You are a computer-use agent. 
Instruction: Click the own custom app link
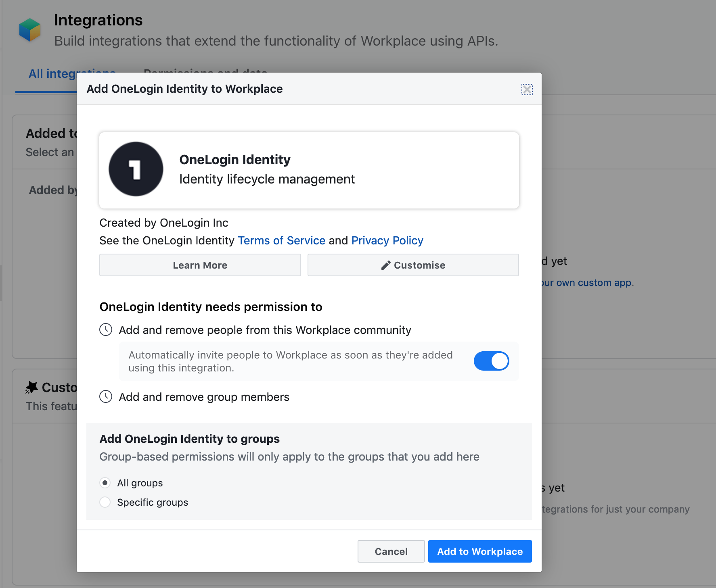tap(588, 283)
